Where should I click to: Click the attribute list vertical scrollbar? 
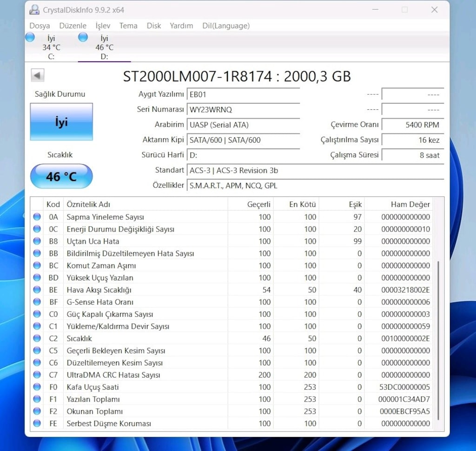coord(438,340)
